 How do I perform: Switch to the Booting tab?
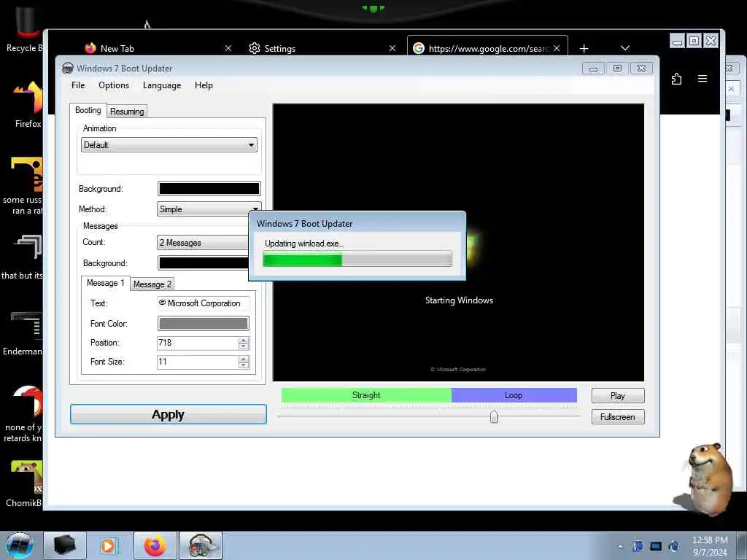[x=88, y=110]
